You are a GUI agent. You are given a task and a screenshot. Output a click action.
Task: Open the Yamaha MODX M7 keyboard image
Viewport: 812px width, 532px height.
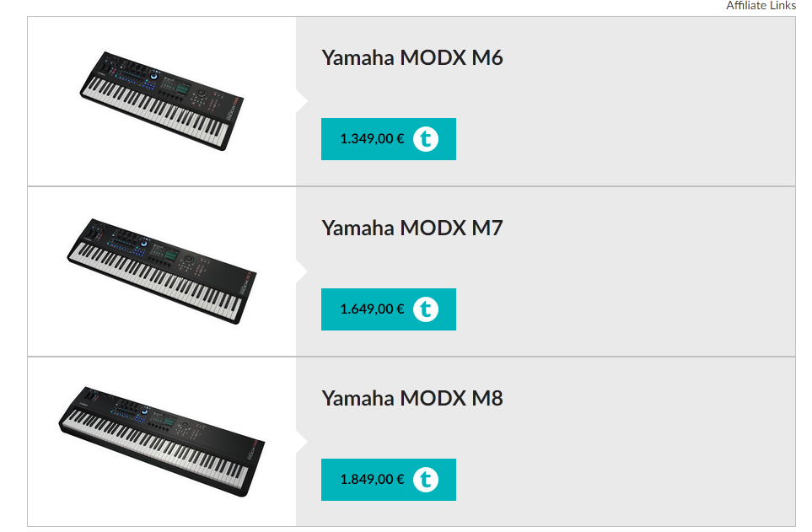click(x=161, y=271)
